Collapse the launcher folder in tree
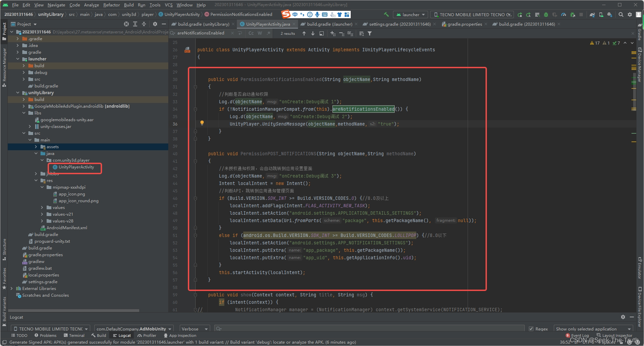Viewport: 644px width, 346px height. click(18, 59)
